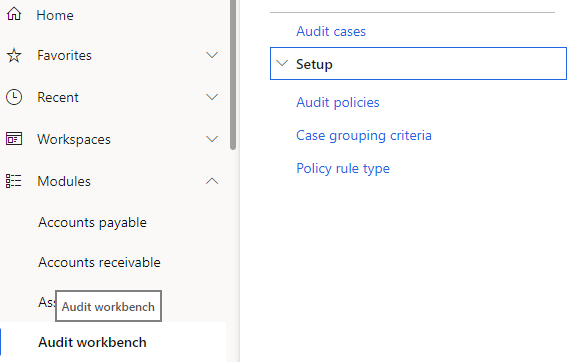
Task: Open the Accounts receivable module
Action: [x=99, y=262]
